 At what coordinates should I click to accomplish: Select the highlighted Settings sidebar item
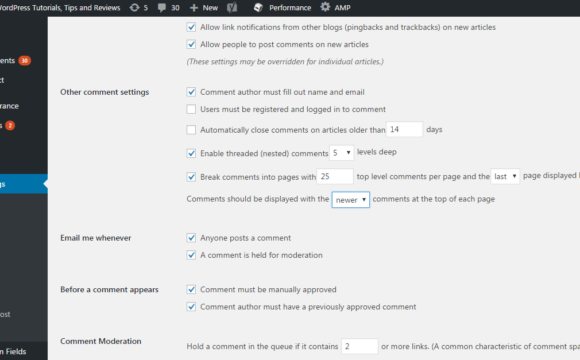(24, 184)
